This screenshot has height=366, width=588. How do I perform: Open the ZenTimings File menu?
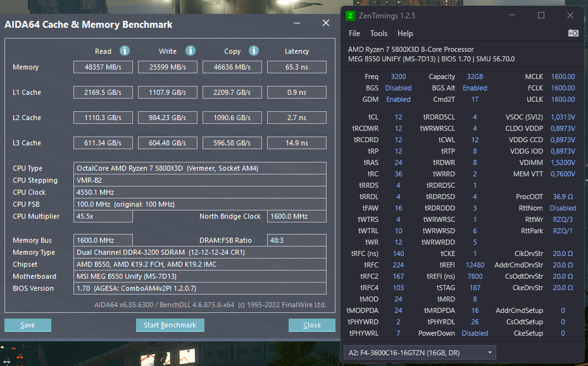pyautogui.click(x=354, y=34)
